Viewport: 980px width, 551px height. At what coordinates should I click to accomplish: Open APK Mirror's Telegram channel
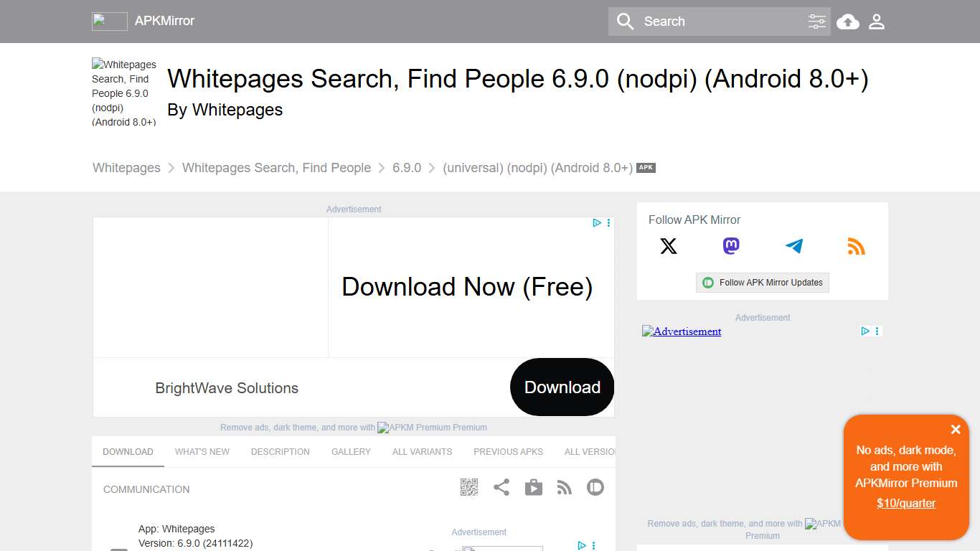click(x=793, y=246)
